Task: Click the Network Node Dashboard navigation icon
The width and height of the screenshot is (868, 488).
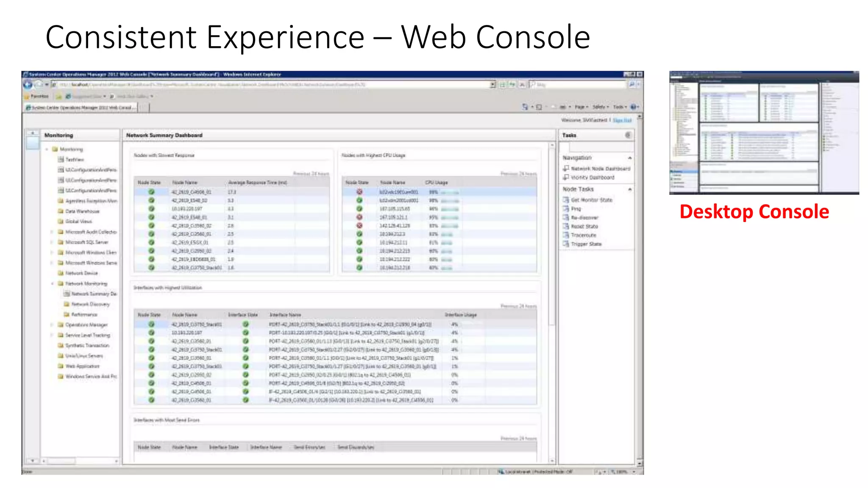Action: click(x=566, y=168)
